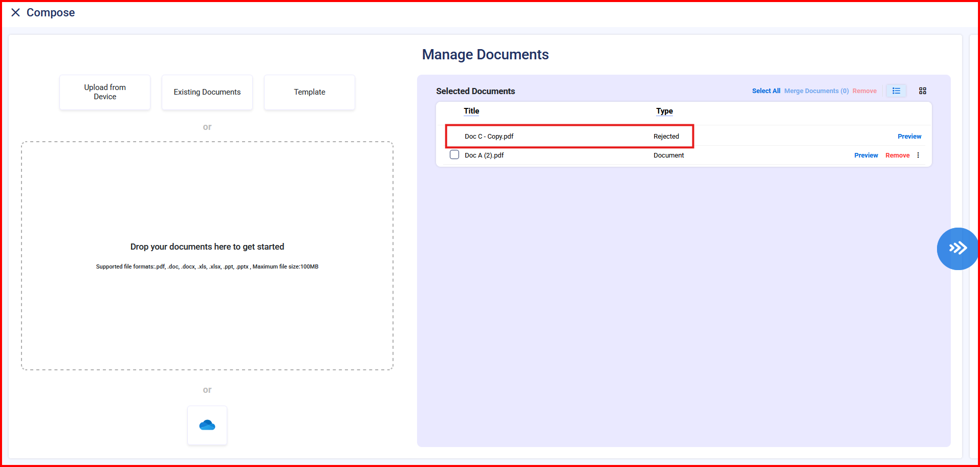Proceed with the blue double-arrow next button
The width and height of the screenshot is (980, 467).
tap(957, 249)
